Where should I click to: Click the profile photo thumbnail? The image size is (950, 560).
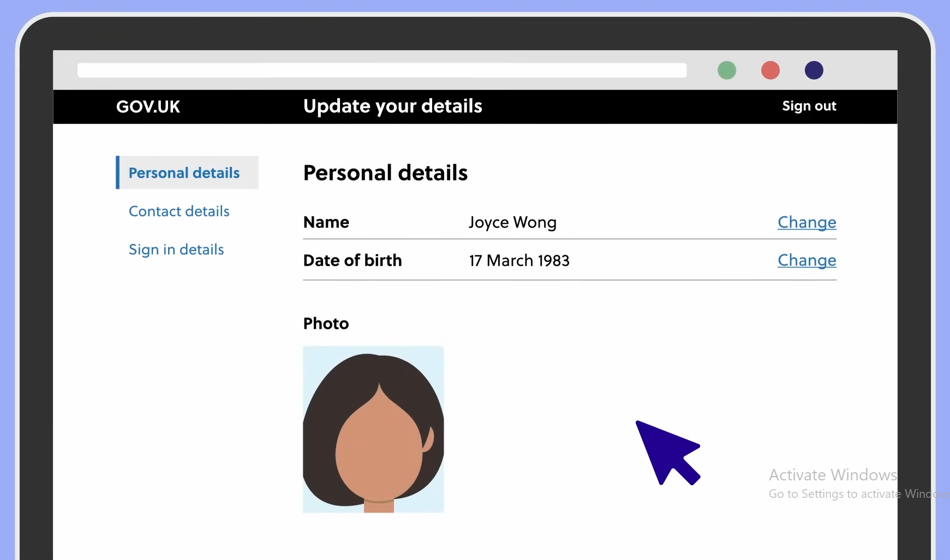point(373,429)
